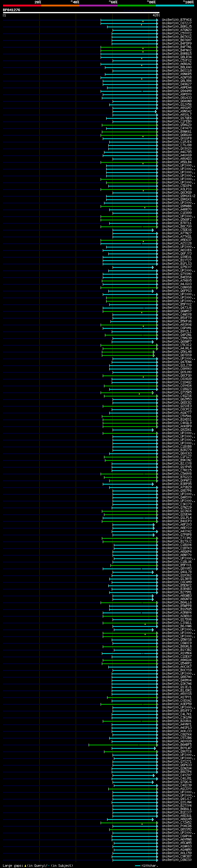Click the green alignment bar for UniRef100_B6ABF5
This screenshot has height=868, width=197.
click(x=123, y=745)
